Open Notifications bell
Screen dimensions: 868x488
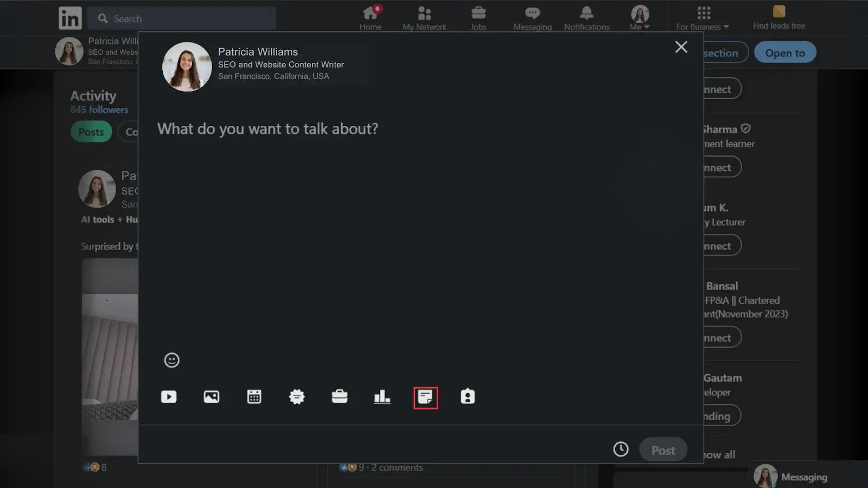[x=586, y=18]
